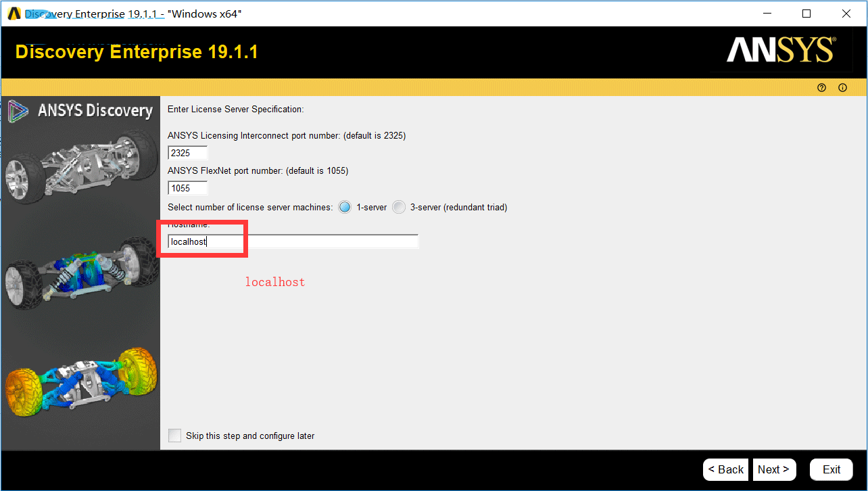Select the 1-server radio button
This screenshot has width=868, height=491.
[x=345, y=207]
